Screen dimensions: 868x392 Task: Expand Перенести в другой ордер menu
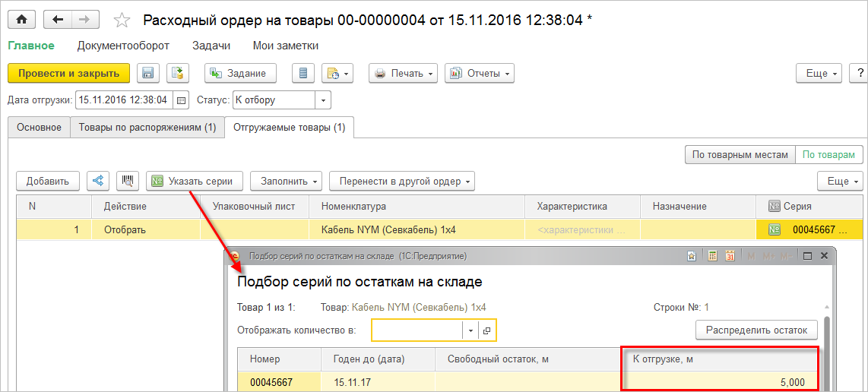click(x=401, y=181)
